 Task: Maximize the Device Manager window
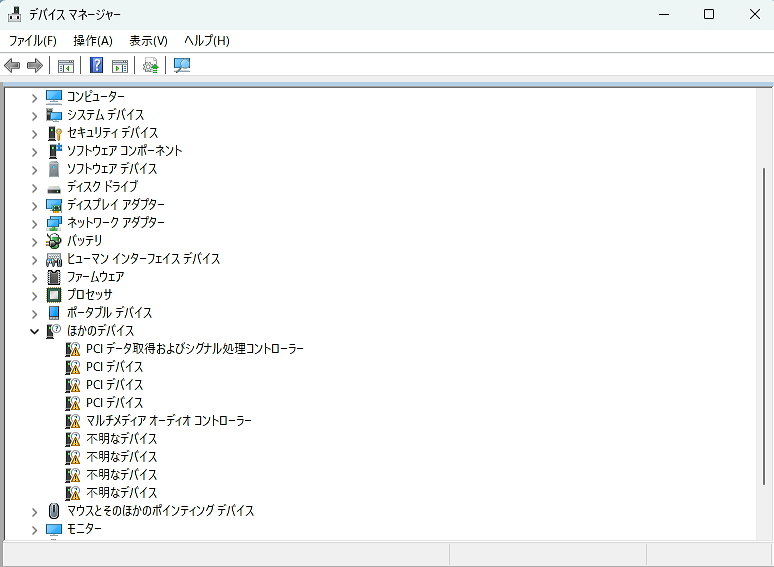709,14
